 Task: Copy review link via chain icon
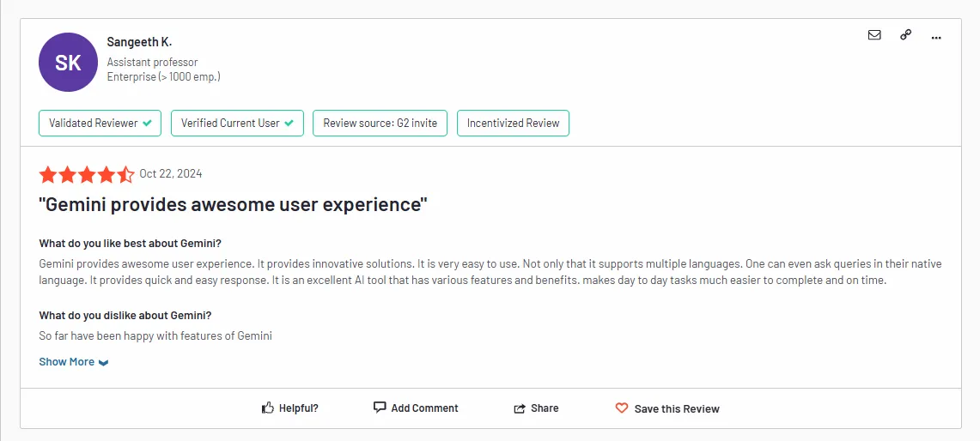coord(905,35)
